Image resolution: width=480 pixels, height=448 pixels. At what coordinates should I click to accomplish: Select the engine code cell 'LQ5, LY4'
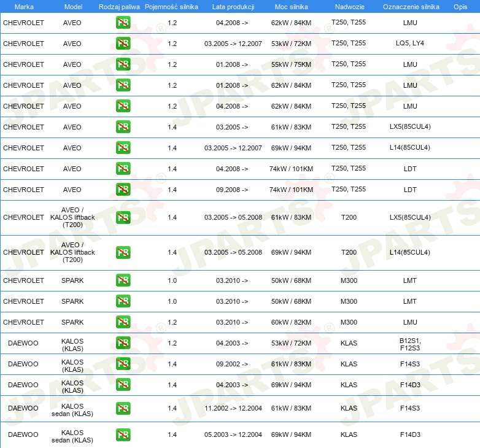tap(410, 43)
